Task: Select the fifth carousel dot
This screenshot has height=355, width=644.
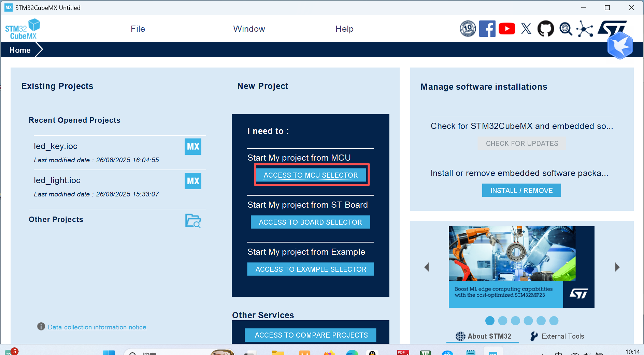Action: coord(541,321)
